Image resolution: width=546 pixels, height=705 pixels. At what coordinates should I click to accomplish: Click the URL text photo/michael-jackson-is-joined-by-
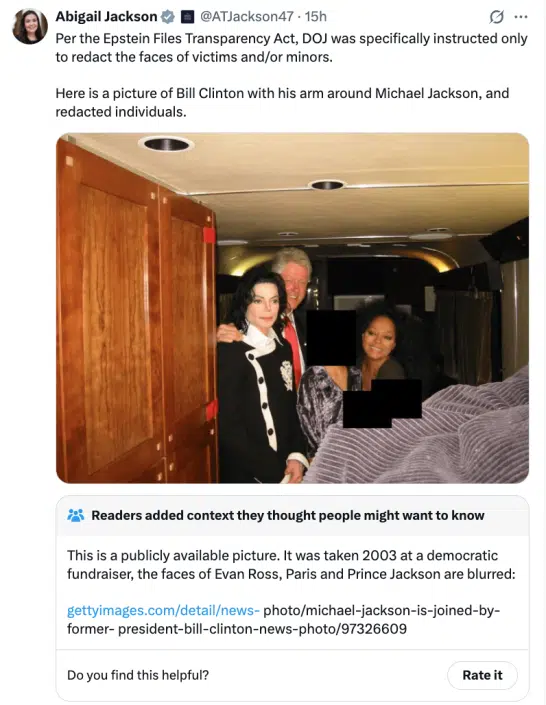click(x=382, y=611)
